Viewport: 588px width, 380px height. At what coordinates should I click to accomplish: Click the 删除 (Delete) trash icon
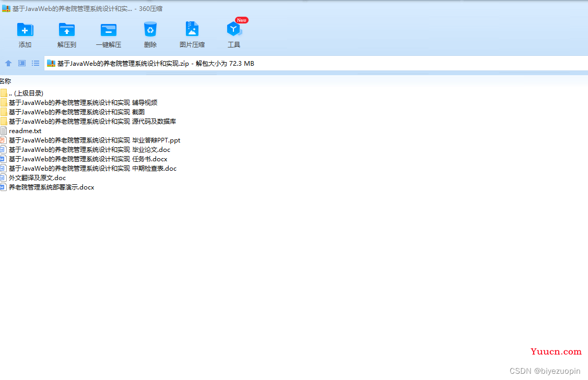(150, 29)
